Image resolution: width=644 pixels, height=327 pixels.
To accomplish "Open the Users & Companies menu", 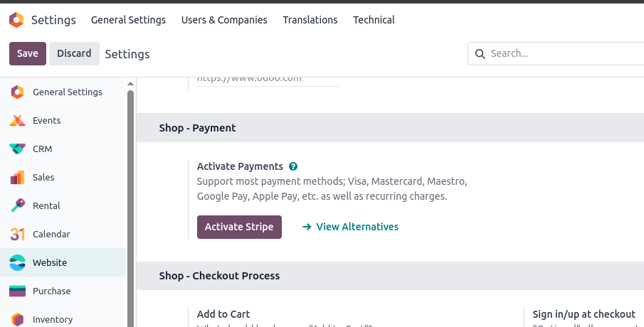I will pyautogui.click(x=224, y=20).
